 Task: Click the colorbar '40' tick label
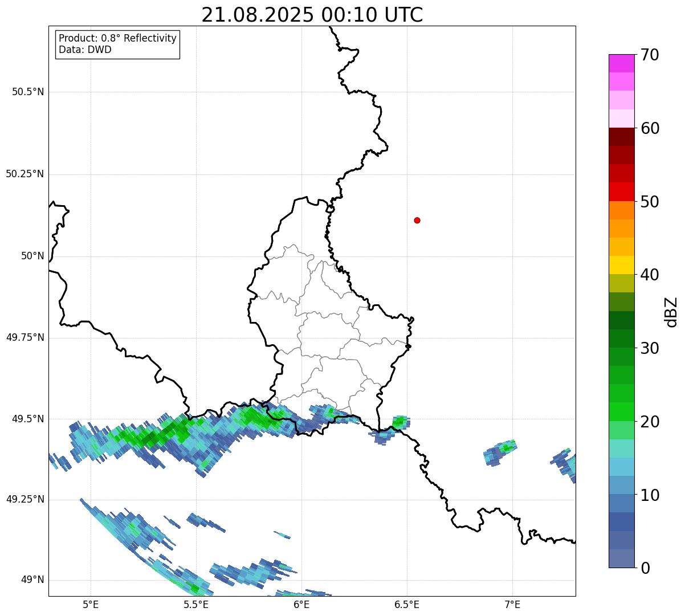650,275
